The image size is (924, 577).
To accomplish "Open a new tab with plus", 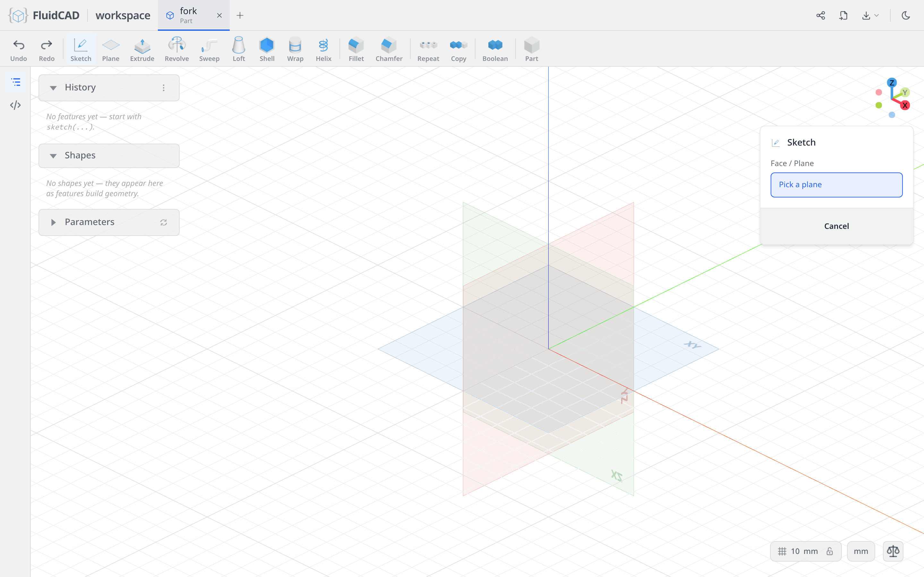I will [x=240, y=15].
